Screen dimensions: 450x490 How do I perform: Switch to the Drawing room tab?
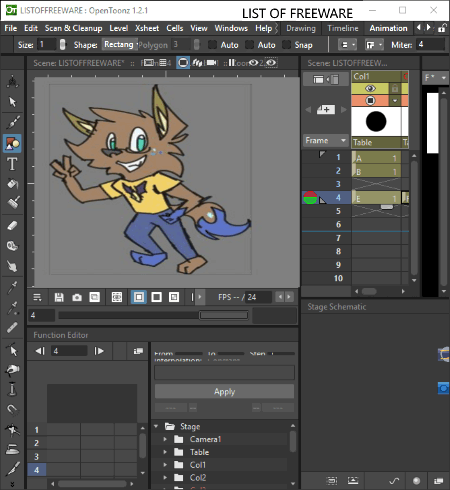coord(301,28)
